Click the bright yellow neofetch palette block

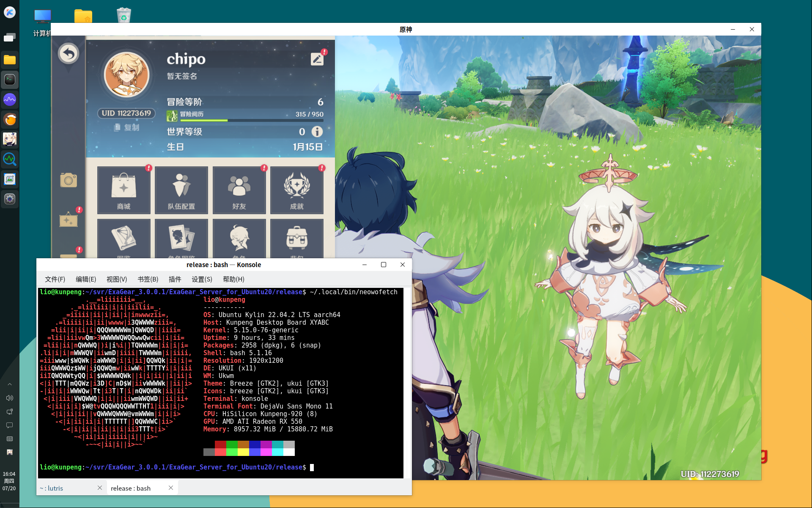click(x=243, y=452)
